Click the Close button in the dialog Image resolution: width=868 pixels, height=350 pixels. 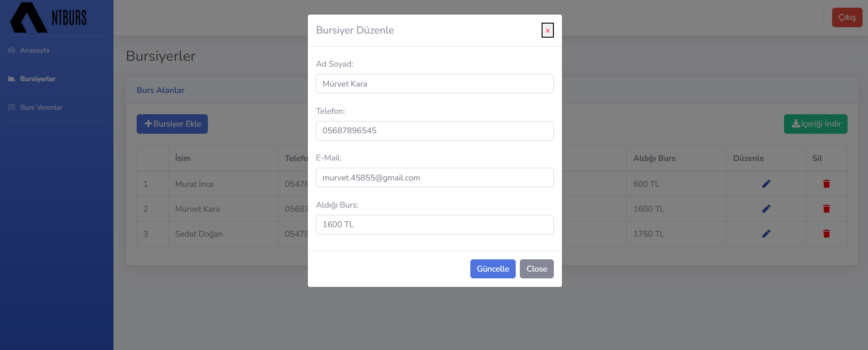tap(536, 268)
